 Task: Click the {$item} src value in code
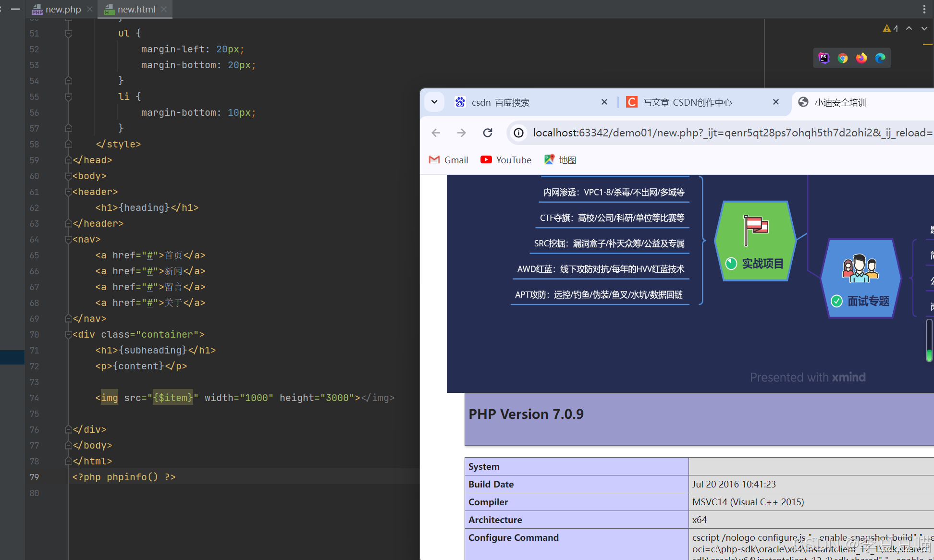point(173,398)
